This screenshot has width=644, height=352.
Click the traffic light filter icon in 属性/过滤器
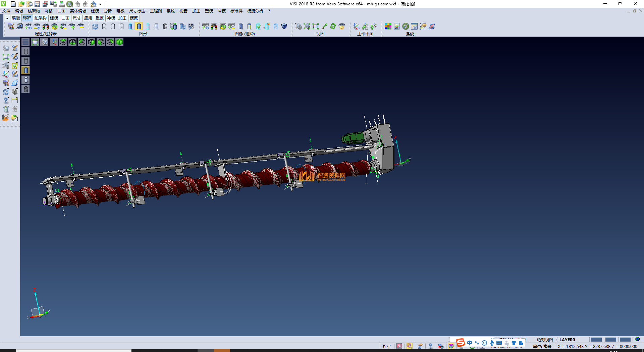[46, 27]
